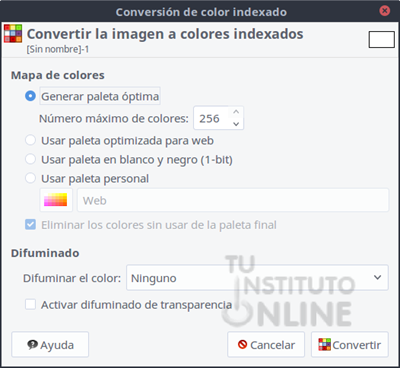This screenshot has width=400, height=368.
Task: Click the indexed color grid icon in header
Action: coord(13,33)
